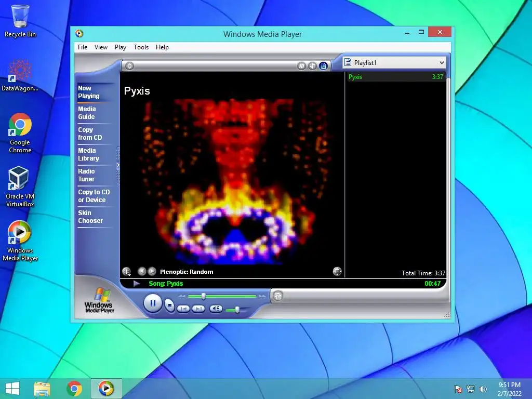Open Chrome from the taskbar
This screenshot has height=399, width=532.
point(74,389)
